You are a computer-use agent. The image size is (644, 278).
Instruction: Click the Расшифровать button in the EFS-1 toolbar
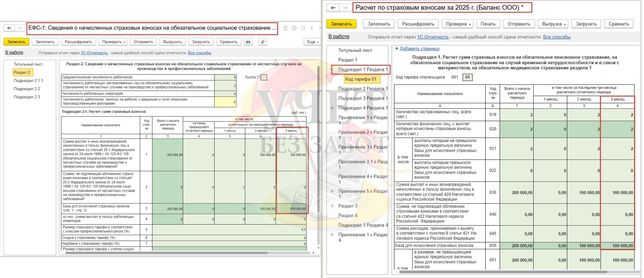click(x=78, y=42)
